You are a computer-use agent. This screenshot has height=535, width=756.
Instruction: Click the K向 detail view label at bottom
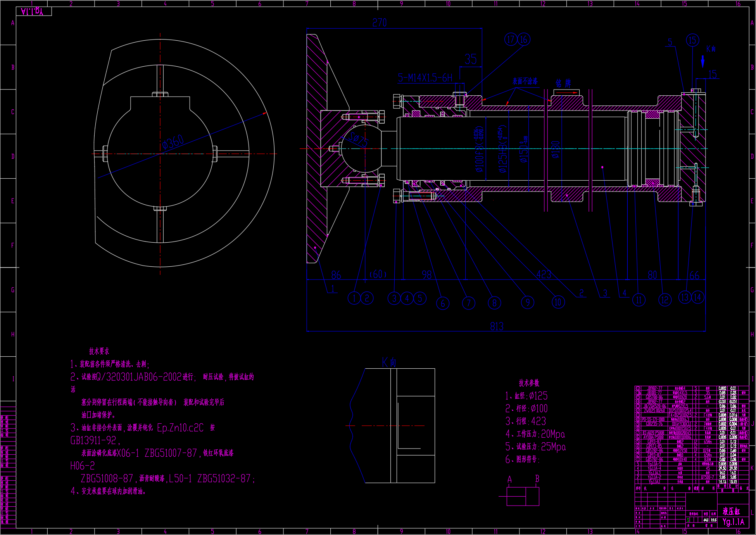tap(389, 362)
